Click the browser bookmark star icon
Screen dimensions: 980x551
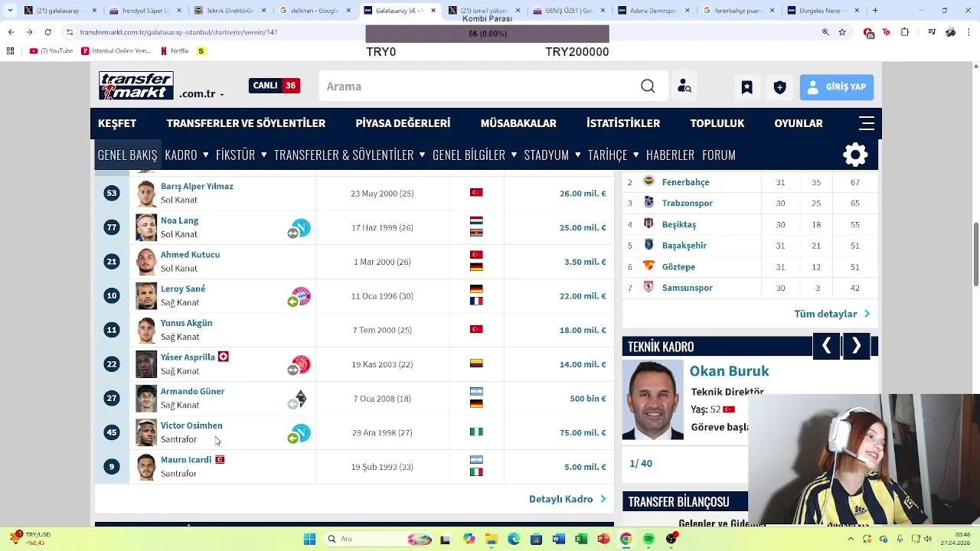pyautogui.click(x=842, y=33)
